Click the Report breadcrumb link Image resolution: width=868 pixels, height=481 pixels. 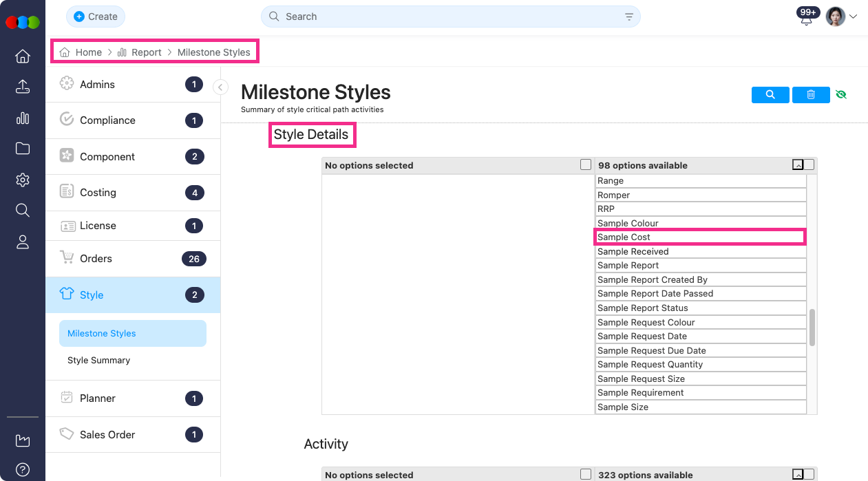pos(146,52)
